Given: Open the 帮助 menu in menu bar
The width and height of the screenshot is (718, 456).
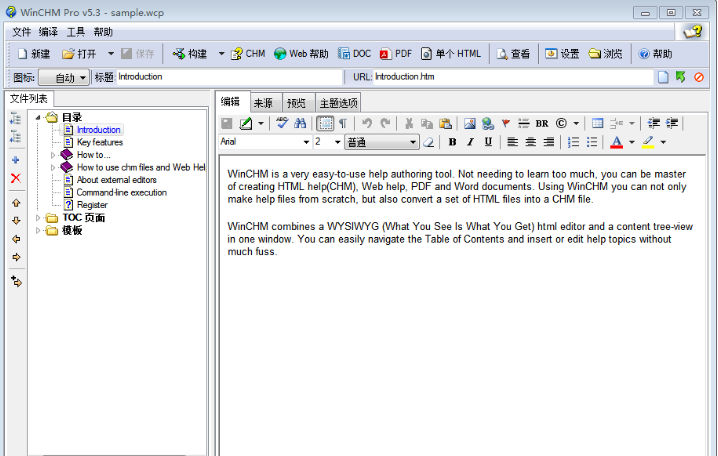Looking at the screenshot, I should [103, 32].
